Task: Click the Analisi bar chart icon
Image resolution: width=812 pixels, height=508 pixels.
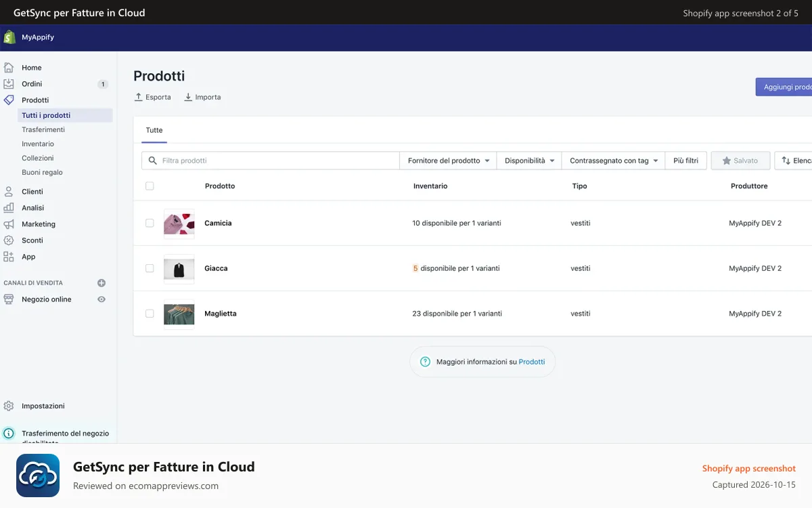Action: tap(9, 208)
